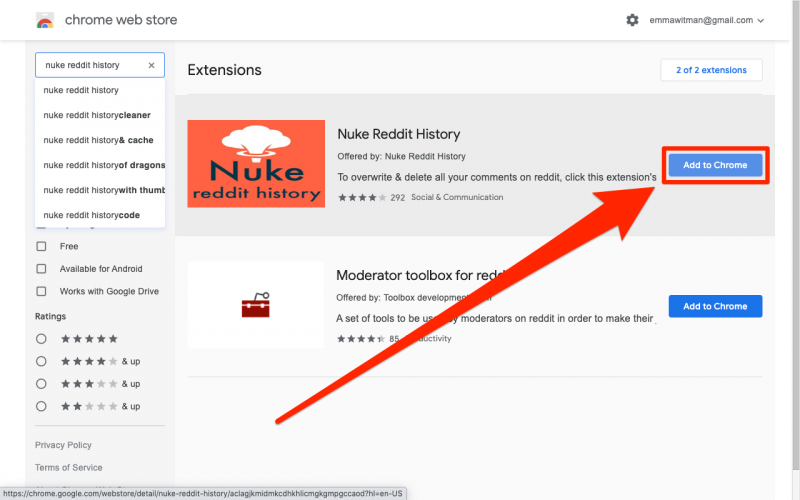The width and height of the screenshot is (800, 500).
Task: Click the Chrome Web Store logo icon
Action: [x=45, y=20]
